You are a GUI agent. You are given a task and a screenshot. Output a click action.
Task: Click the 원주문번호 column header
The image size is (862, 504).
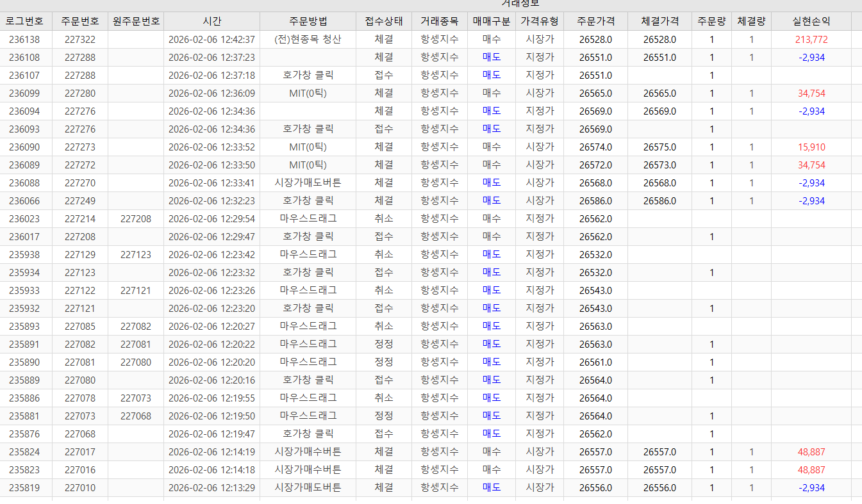(x=136, y=21)
